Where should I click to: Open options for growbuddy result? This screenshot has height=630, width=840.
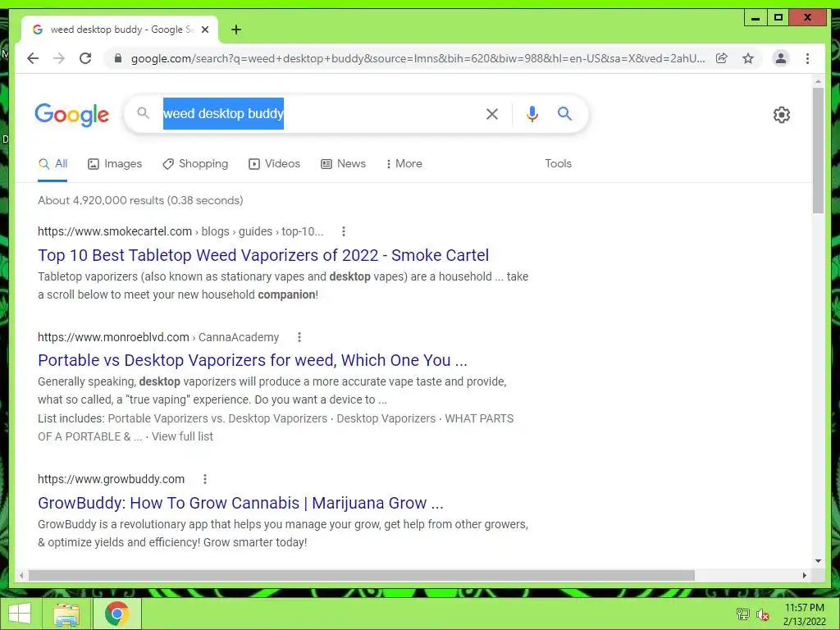pyautogui.click(x=204, y=479)
